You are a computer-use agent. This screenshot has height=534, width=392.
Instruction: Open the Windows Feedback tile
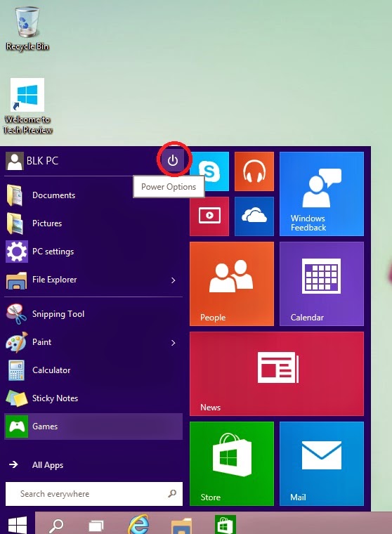point(322,194)
